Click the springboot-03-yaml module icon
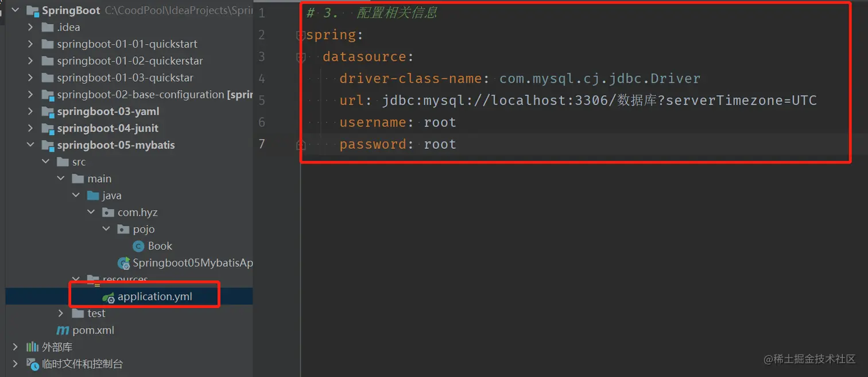Image resolution: width=868 pixels, height=377 pixels. pos(48,111)
